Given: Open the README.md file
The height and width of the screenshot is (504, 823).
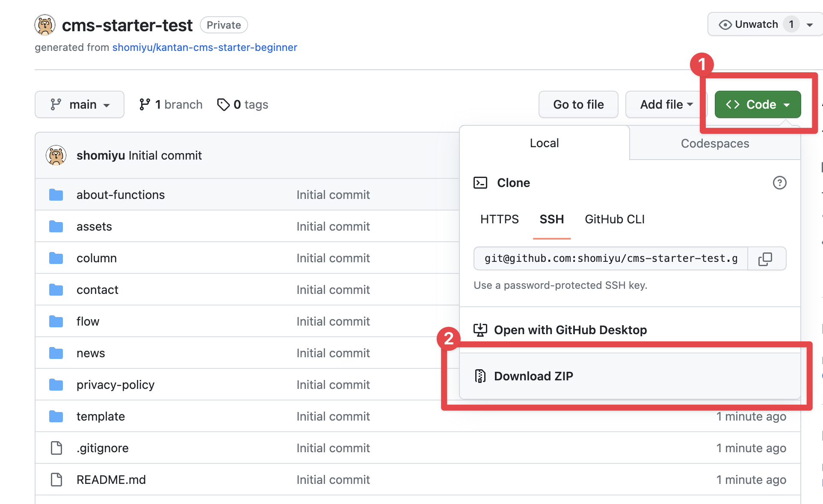Looking at the screenshot, I should pos(111,480).
